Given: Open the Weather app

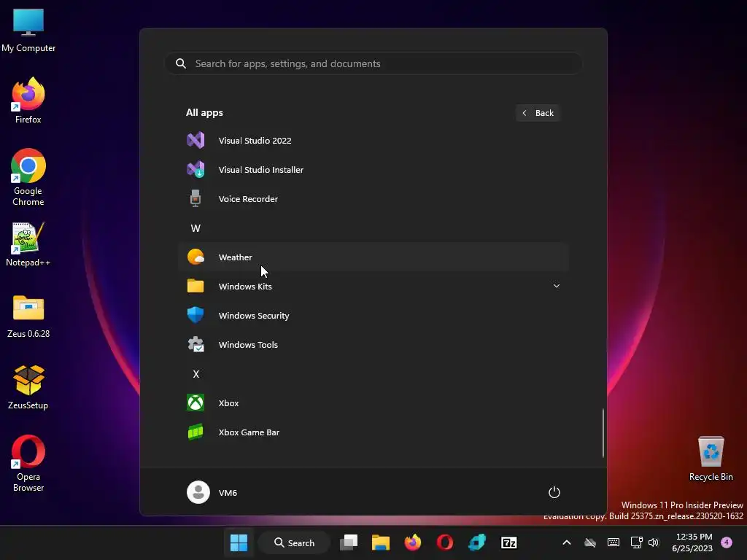Looking at the screenshot, I should (x=373, y=257).
